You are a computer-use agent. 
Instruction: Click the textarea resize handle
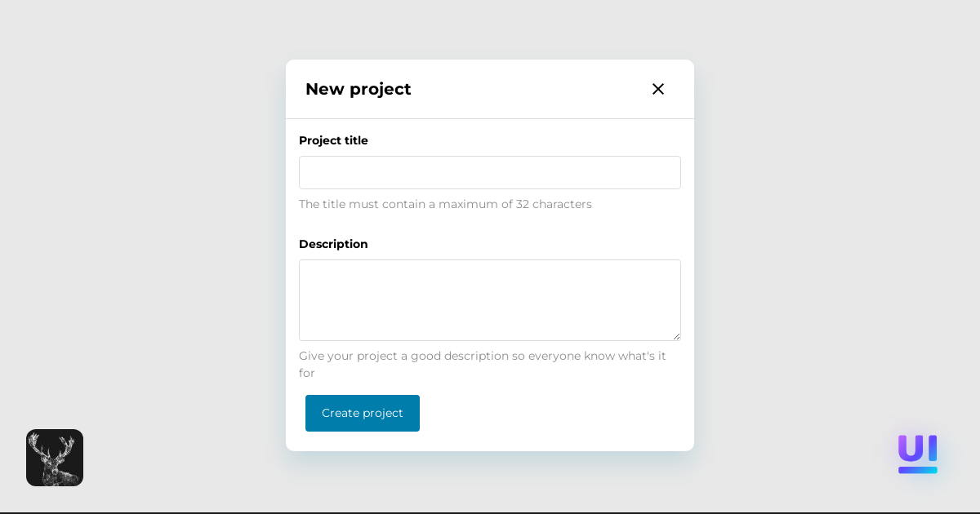point(677,336)
